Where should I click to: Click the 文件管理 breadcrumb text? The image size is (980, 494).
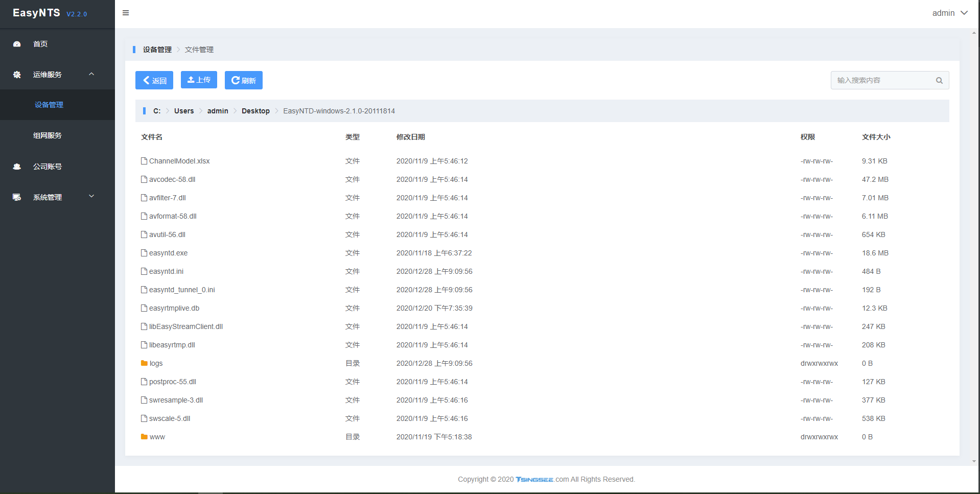(x=199, y=50)
